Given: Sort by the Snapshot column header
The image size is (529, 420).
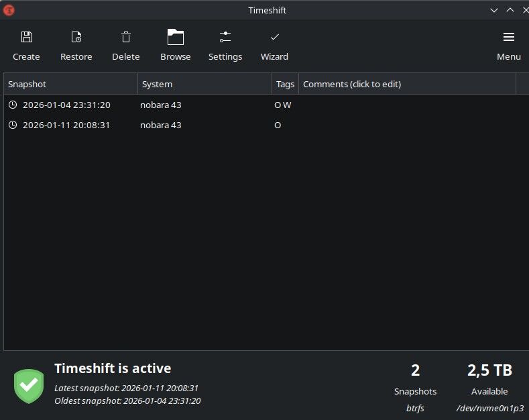Looking at the screenshot, I should [x=70, y=84].
